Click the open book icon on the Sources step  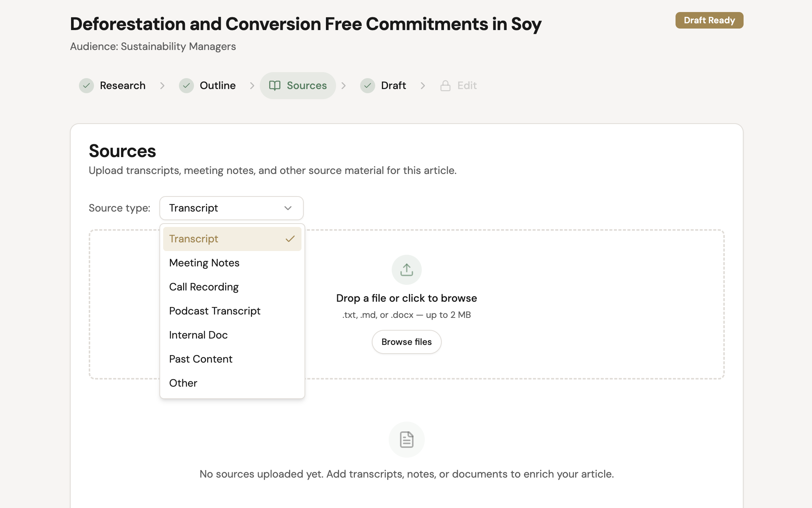tap(275, 86)
